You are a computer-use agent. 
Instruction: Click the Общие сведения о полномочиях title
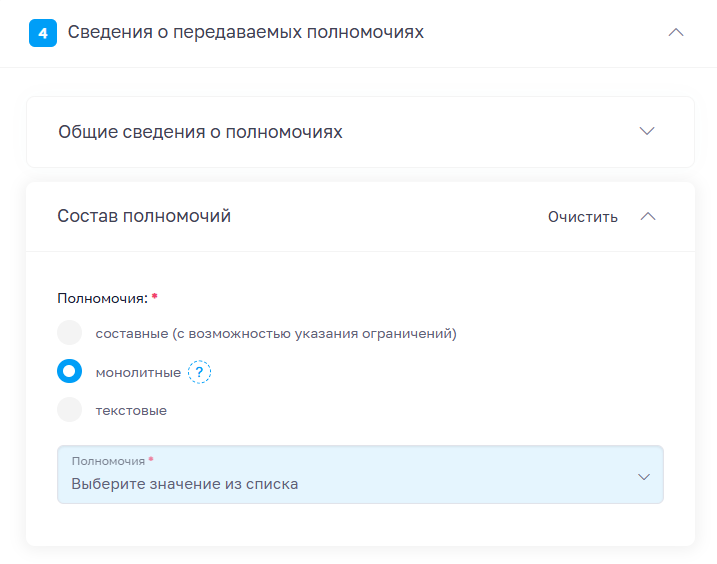[200, 132]
